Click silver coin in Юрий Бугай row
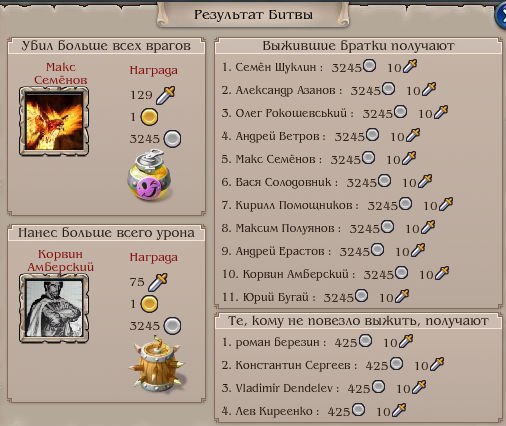Image resolution: width=506 pixels, height=426 pixels. pos(361,295)
